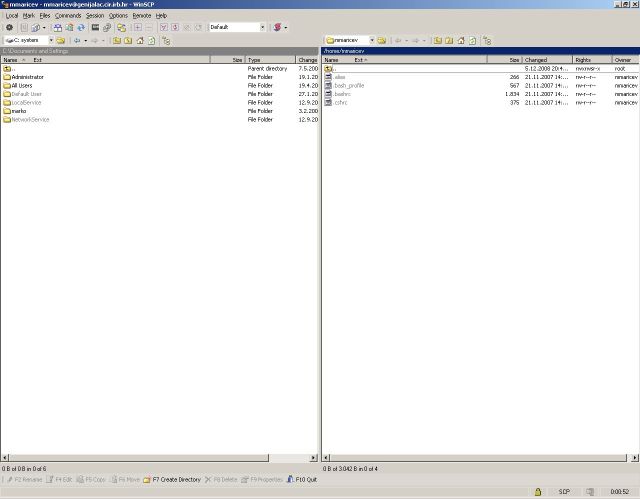Click the remote panel home directory icon
The image size is (640, 499).
461,41
